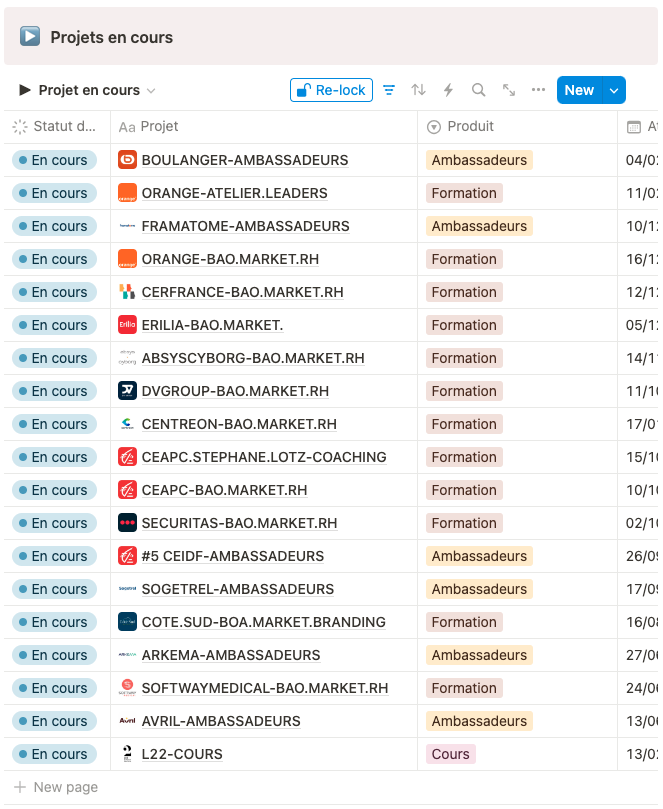The image size is (663, 809).
Task: Click L22-COURS project name
Action: (182, 754)
